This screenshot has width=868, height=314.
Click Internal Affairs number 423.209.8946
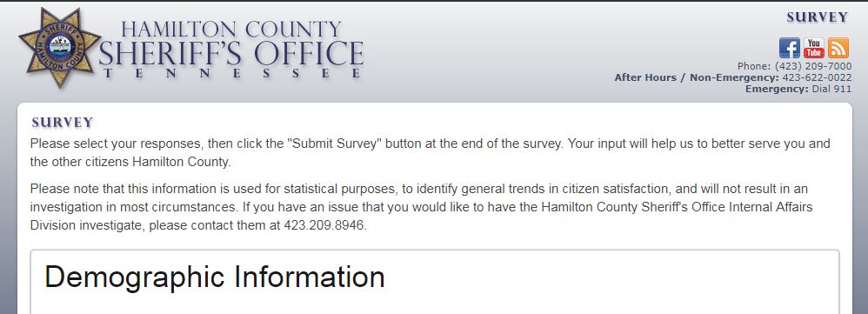coord(325,226)
